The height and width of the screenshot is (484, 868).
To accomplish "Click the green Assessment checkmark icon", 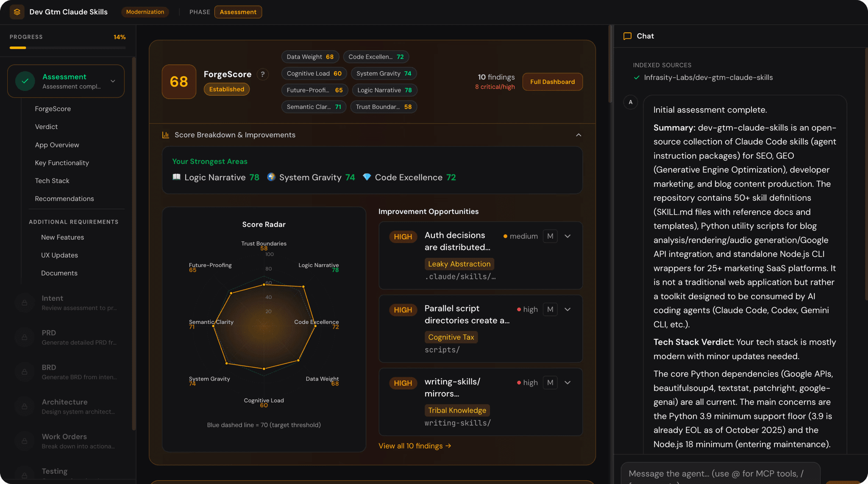I will [25, 81].
